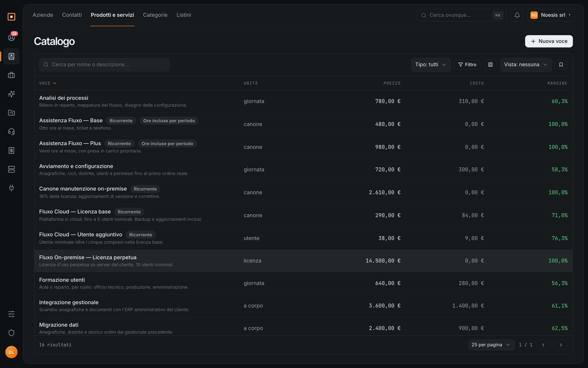Click the MARGINE column header

[557, 83]
